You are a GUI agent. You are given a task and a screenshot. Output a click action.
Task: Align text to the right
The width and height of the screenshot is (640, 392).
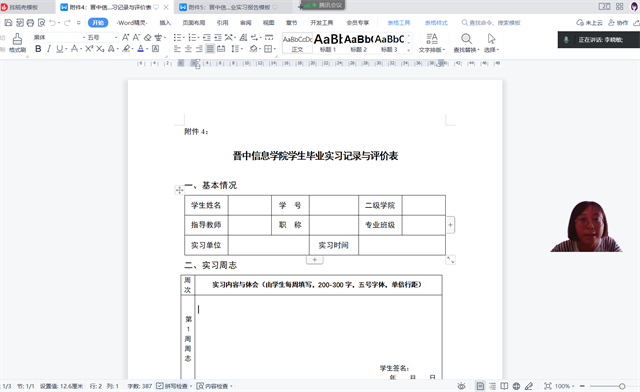pos(199,49)
